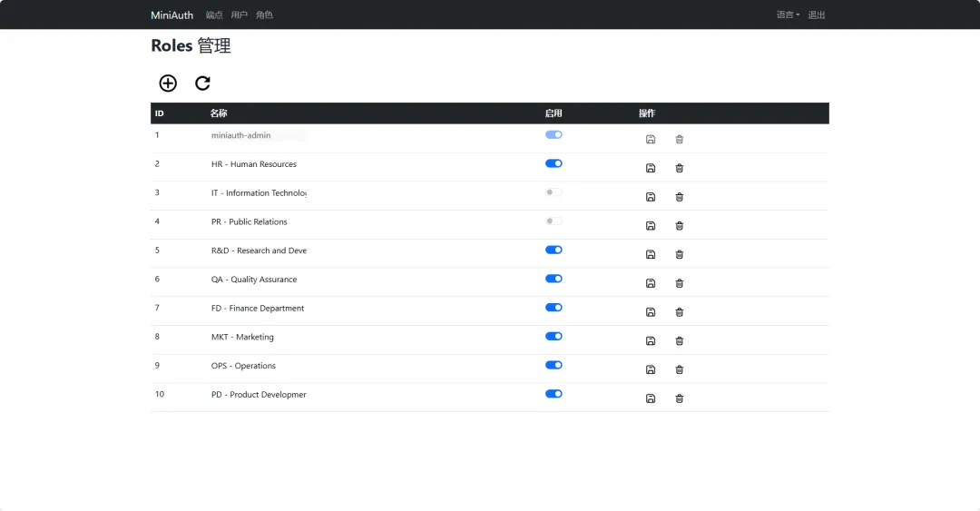This screenshot has width=980, height=511.
Task: Disable the FD - Finance Department role
Action: click(x=554, y=307)
